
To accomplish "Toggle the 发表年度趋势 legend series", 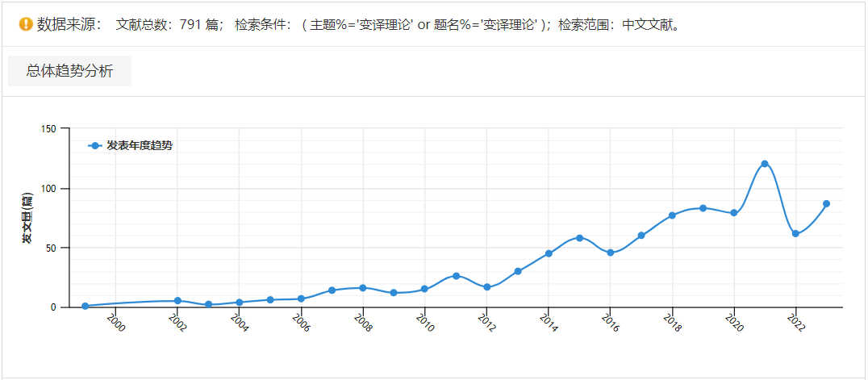I will tap(139, 146).
